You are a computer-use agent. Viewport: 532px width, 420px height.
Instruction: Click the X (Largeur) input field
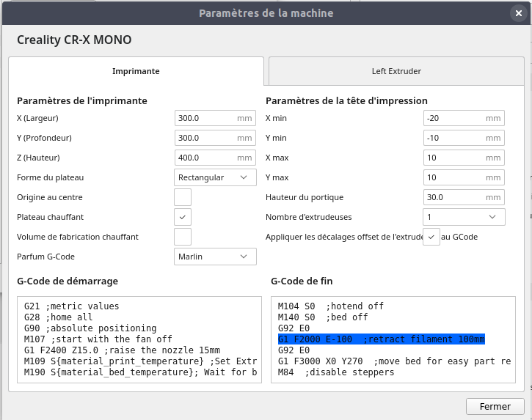[215, 118]
